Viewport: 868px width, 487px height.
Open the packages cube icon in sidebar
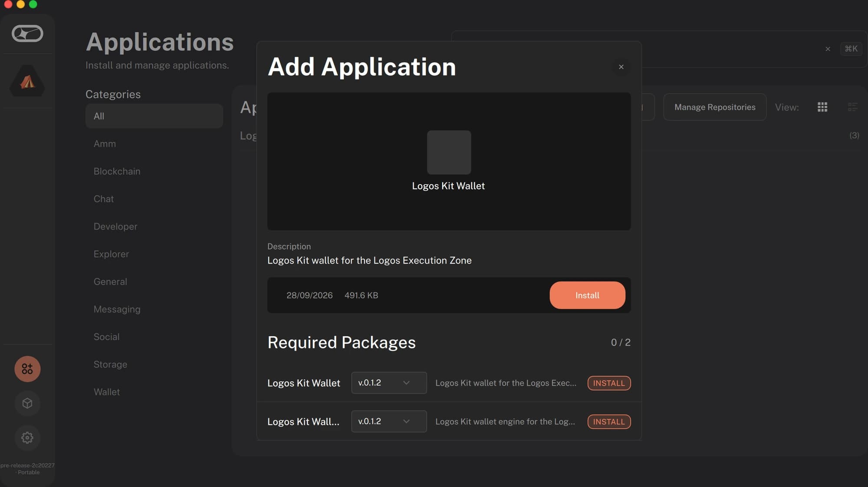(x=27, y=403)
